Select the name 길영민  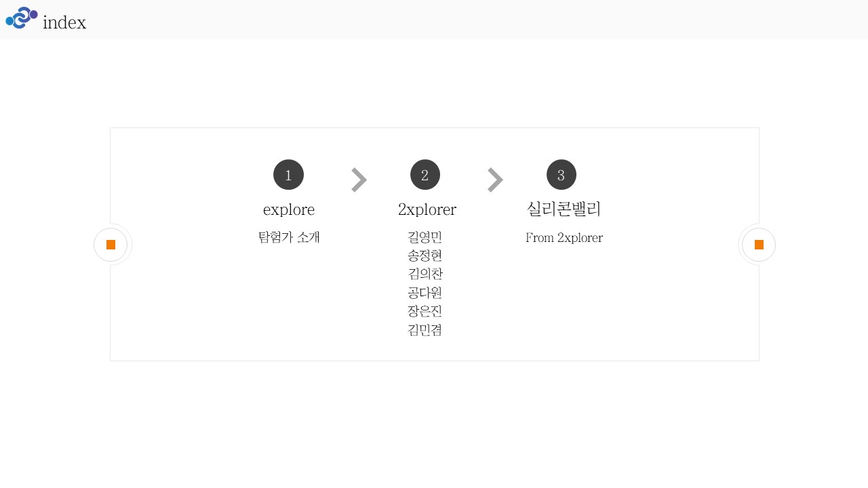(x=425, y=237)
